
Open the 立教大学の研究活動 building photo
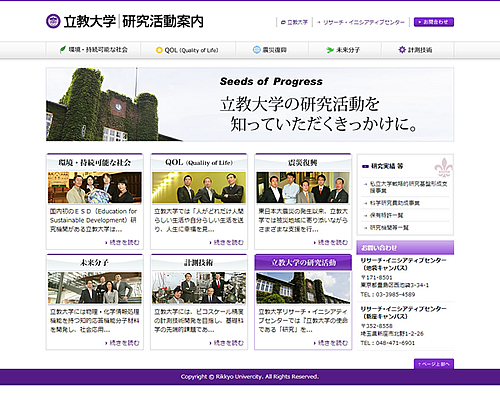coord(303,288)
